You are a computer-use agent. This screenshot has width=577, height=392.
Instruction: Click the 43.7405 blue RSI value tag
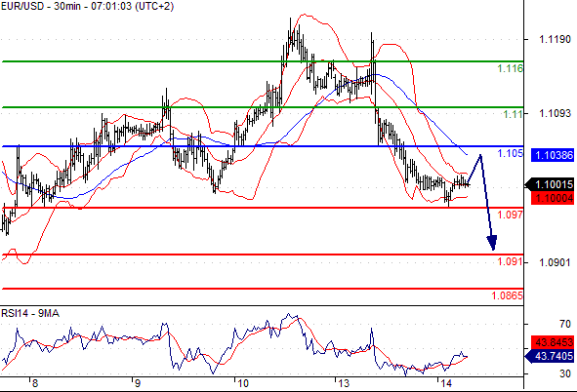point(550,356)
